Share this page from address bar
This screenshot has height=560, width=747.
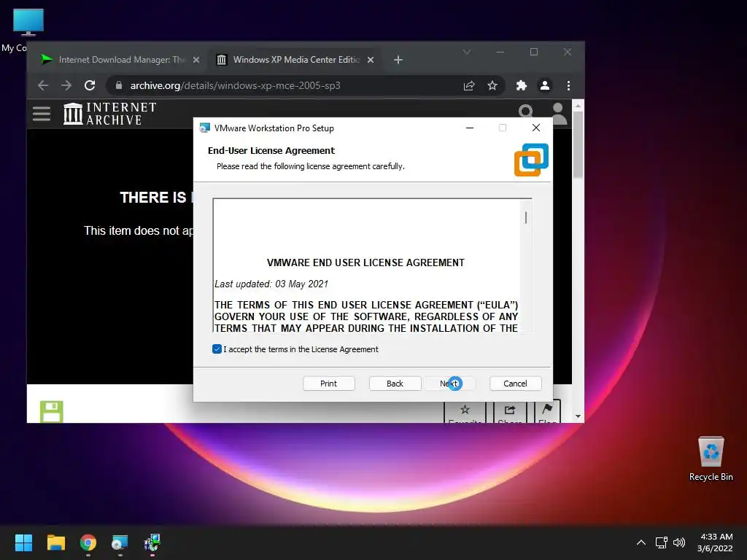point(469,85)
